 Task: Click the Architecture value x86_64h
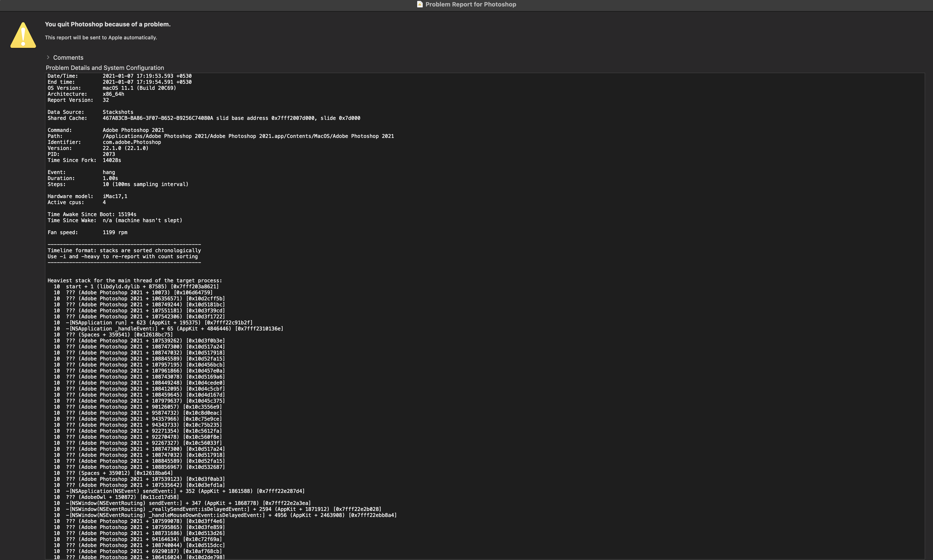point(113,94)
